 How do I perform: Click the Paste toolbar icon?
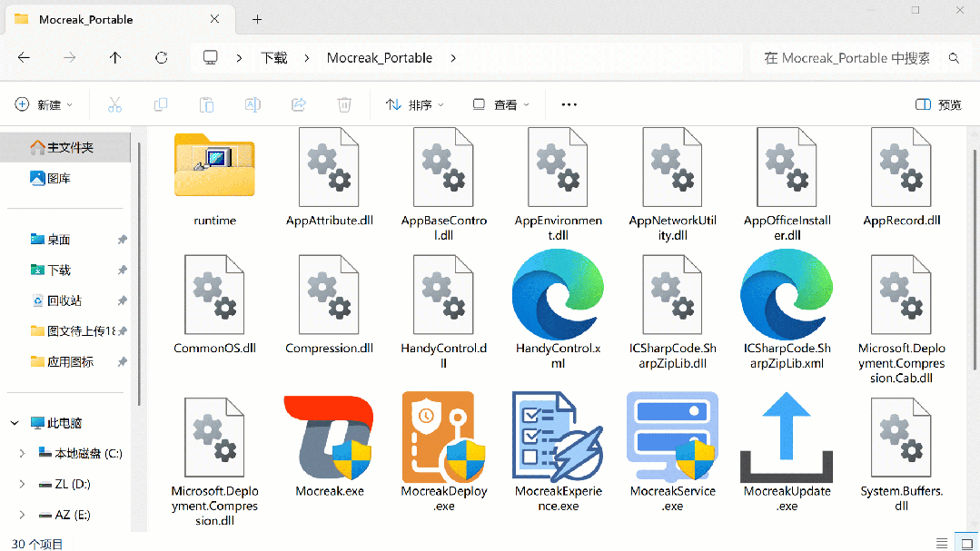coord(206,104)
